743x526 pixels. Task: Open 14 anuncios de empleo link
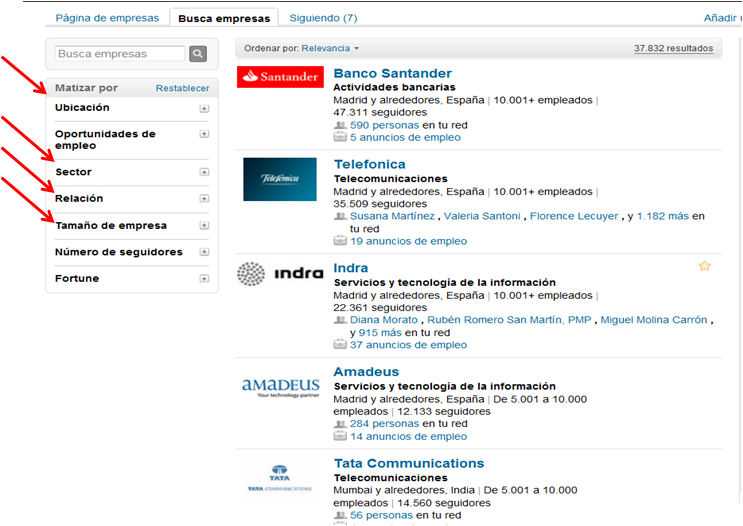point(408,436)
